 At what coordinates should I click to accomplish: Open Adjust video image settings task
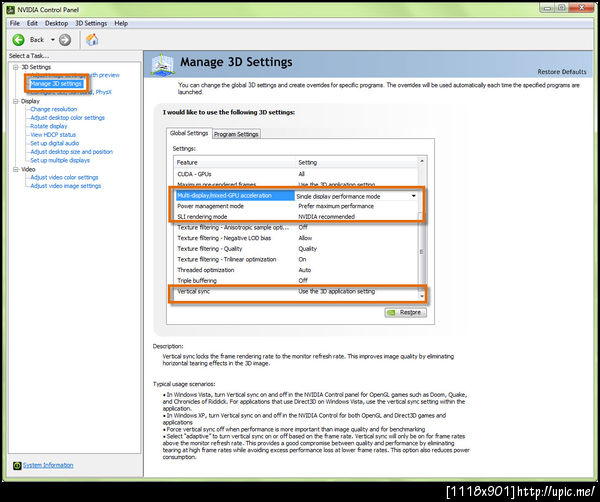66,186
